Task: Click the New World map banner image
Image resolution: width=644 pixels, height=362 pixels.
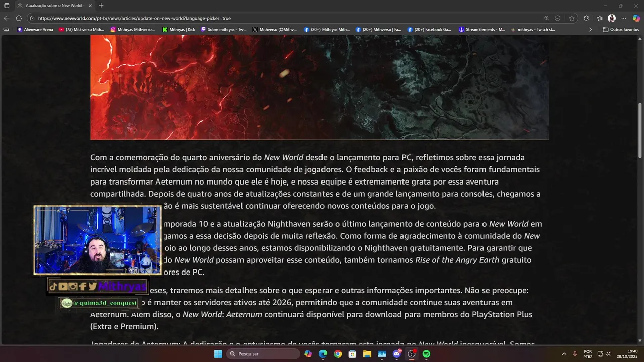Action: tap(319, 88)
